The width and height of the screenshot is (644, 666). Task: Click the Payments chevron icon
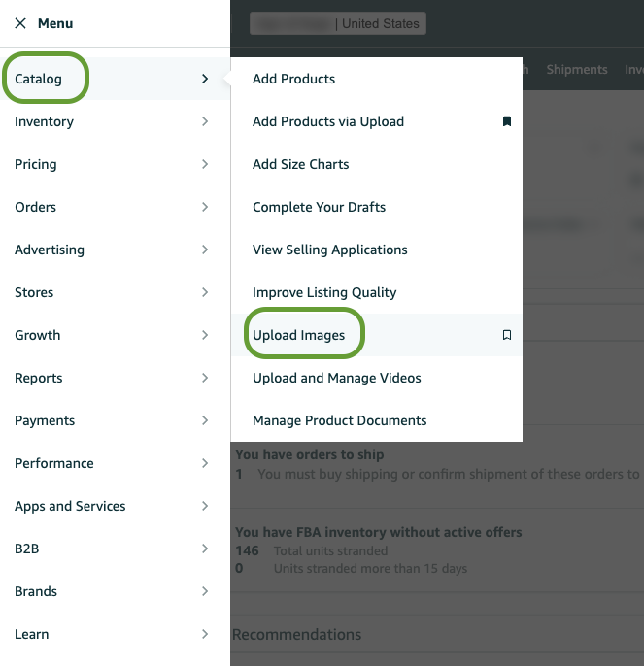point(205,420)
